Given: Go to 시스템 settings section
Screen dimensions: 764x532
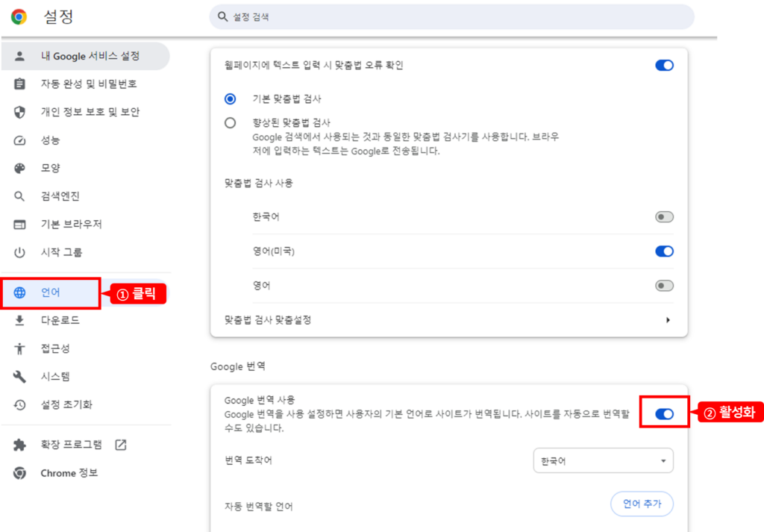Looking at the screenshot, I should click(55, 377).
